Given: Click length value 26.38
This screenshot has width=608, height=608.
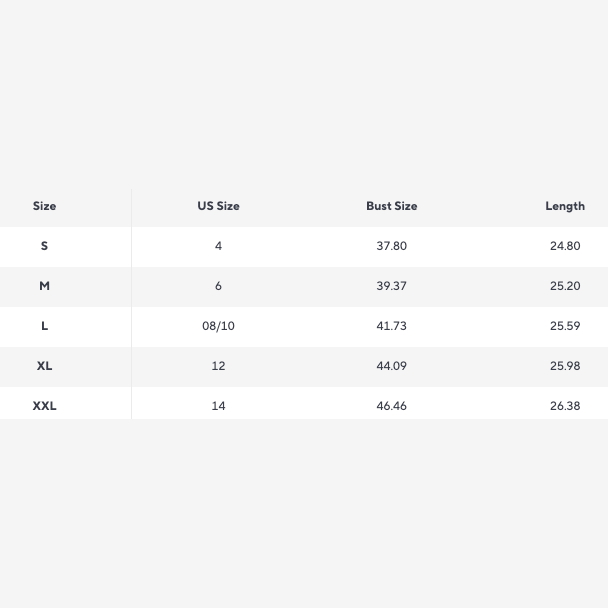Looking at the screenshot, I should pos(564,406).
